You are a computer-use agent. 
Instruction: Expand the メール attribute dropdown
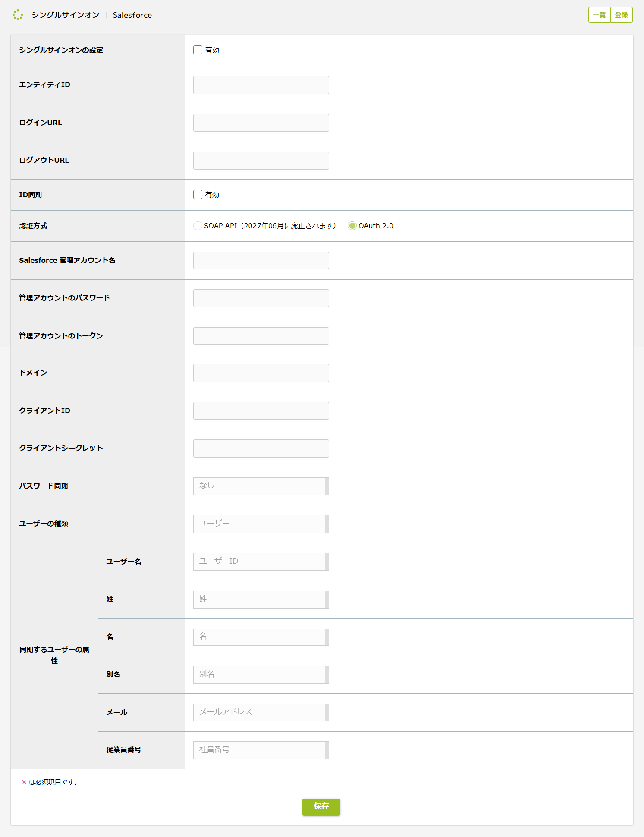pyautogui.click(x=261, y=712)
